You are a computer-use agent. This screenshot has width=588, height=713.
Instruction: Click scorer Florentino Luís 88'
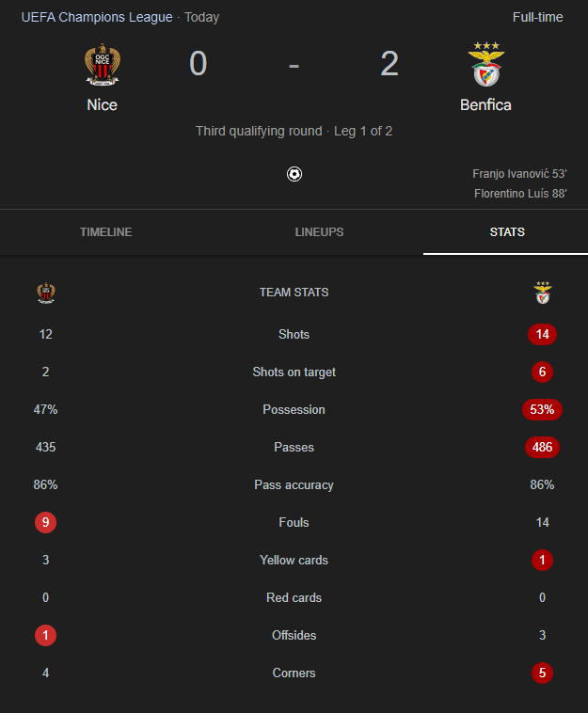(x=520, y=193)
